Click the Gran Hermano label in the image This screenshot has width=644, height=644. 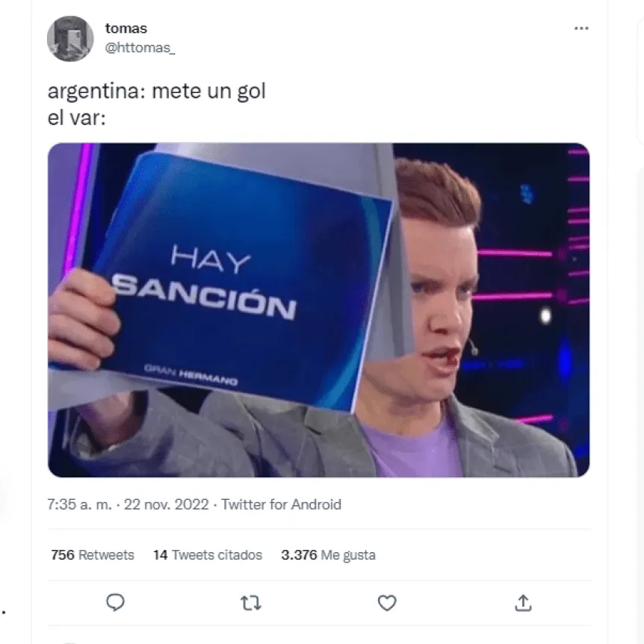191,374
